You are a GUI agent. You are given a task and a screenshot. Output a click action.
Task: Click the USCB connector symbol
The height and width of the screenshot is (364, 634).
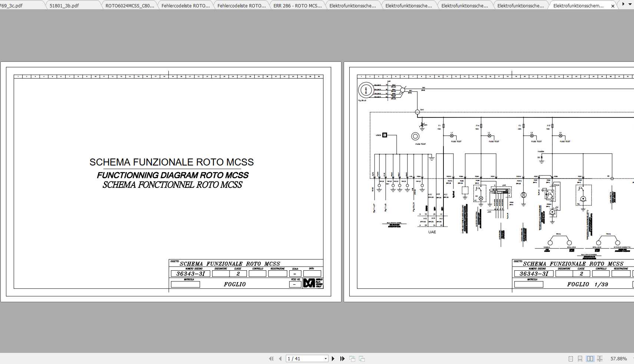click(384, 135)
